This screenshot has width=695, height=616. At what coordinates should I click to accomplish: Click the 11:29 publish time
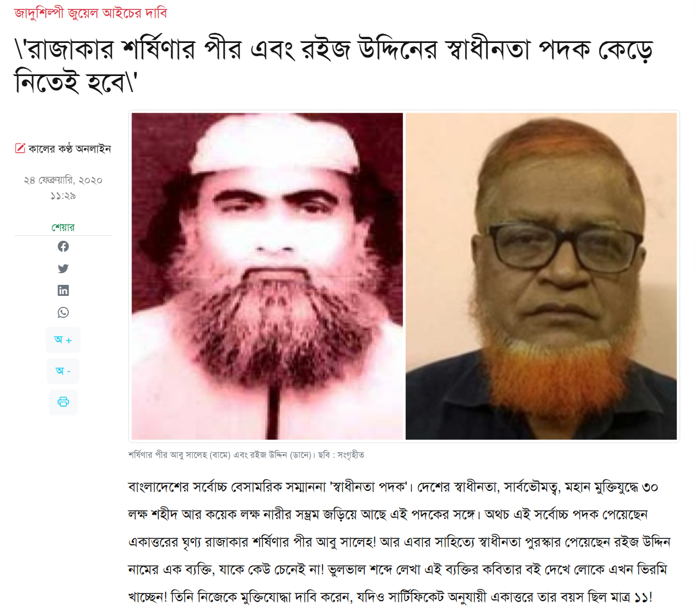tap(63, 196)
